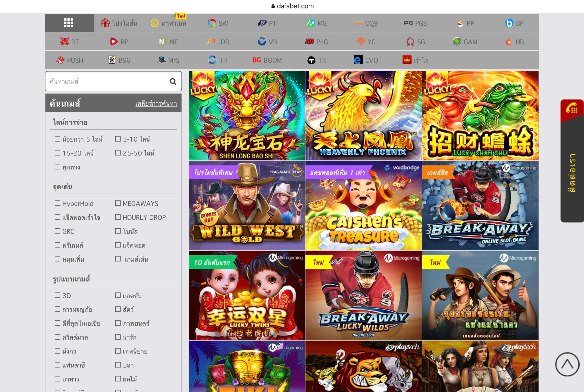This screenshot has height=392, width=584.
Task: Switch to the Playtech PT tab
Action: (x=267, y=23)
